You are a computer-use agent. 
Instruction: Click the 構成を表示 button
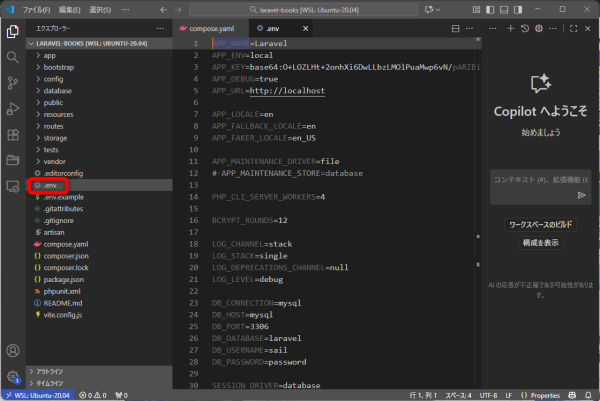540,243
